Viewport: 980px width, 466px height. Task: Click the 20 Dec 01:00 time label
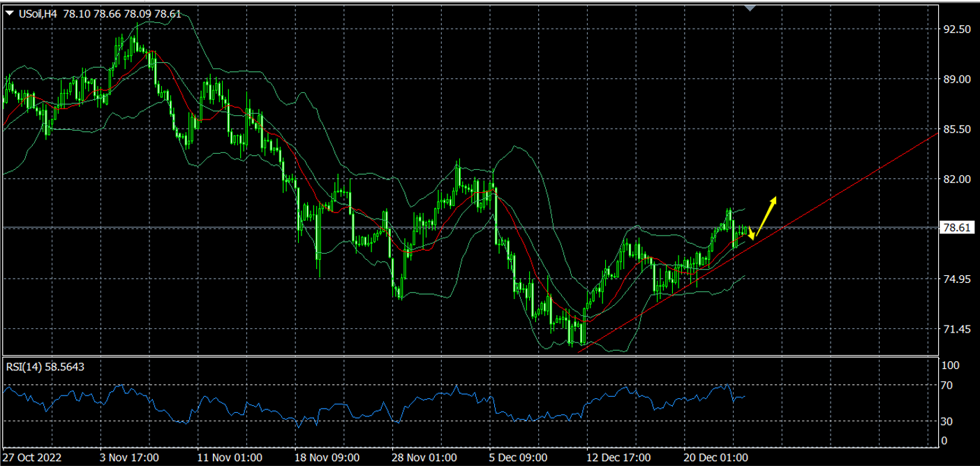(715, 458)
